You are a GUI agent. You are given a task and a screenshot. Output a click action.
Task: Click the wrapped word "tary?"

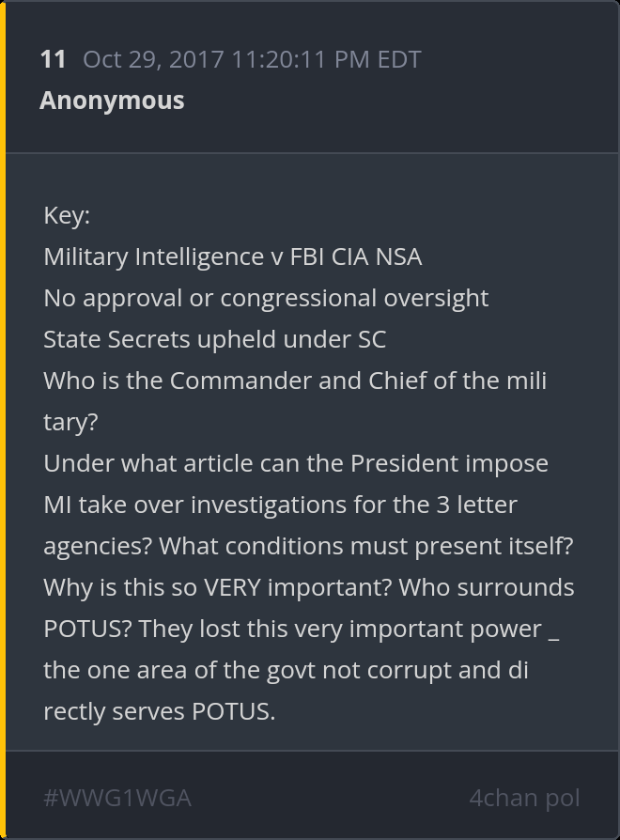70,422
